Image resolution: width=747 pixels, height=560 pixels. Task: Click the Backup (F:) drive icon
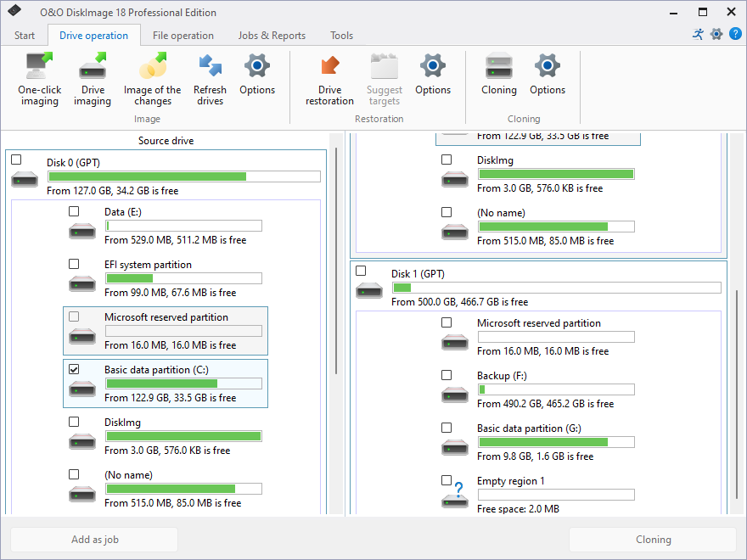[455, 395]
